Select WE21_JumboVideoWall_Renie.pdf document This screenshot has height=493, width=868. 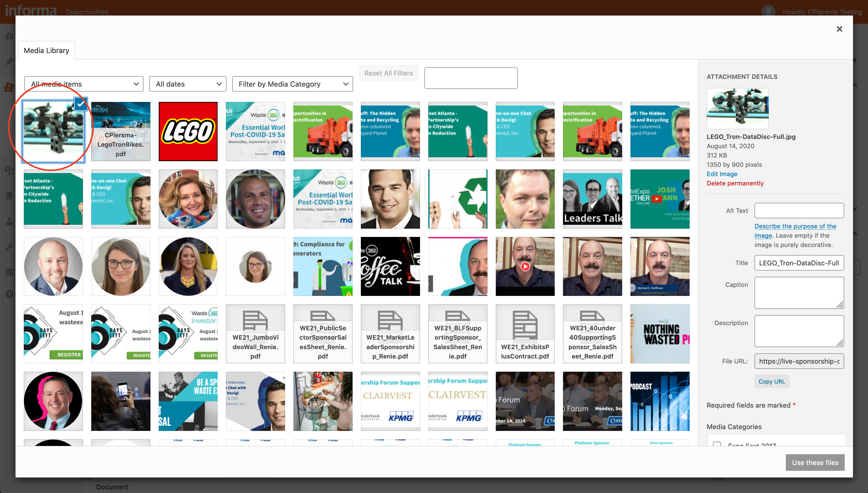[255, 334]
